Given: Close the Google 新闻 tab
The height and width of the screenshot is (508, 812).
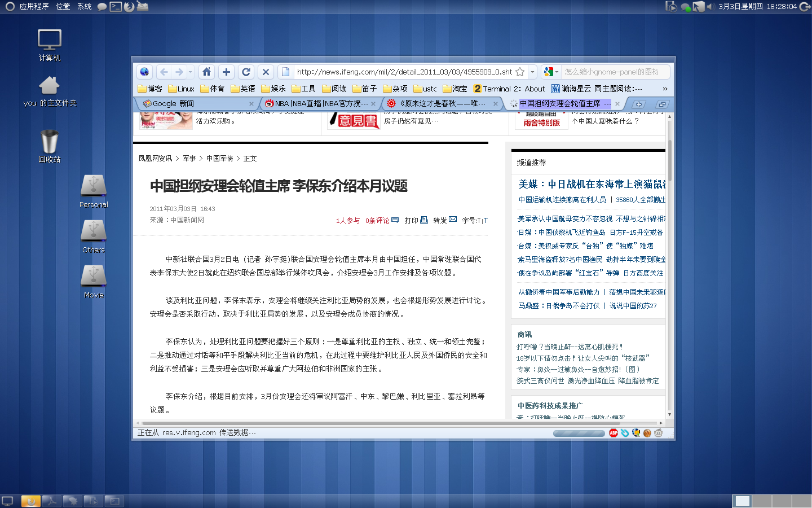Looking at the screenshot, I should tap(251, 104).
